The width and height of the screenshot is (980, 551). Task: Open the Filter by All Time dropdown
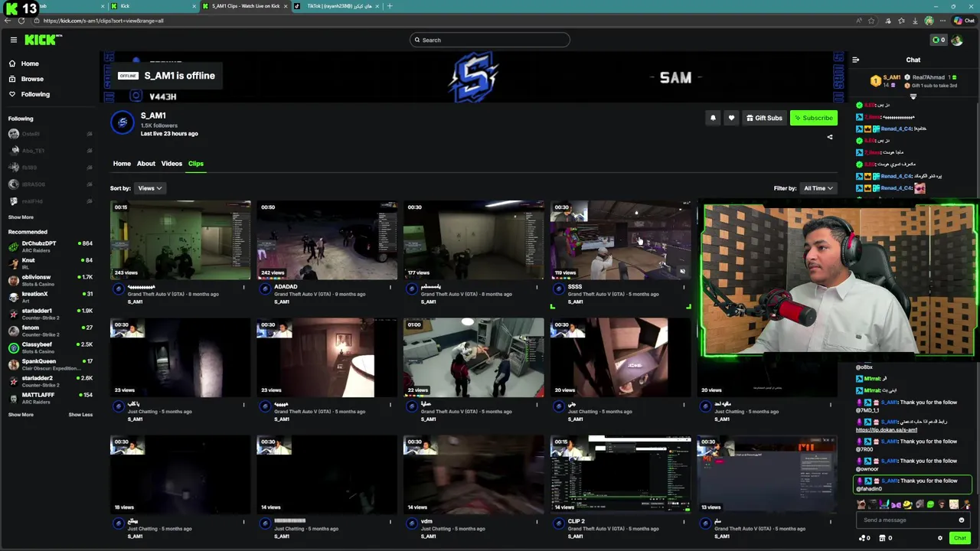point(818,188)
